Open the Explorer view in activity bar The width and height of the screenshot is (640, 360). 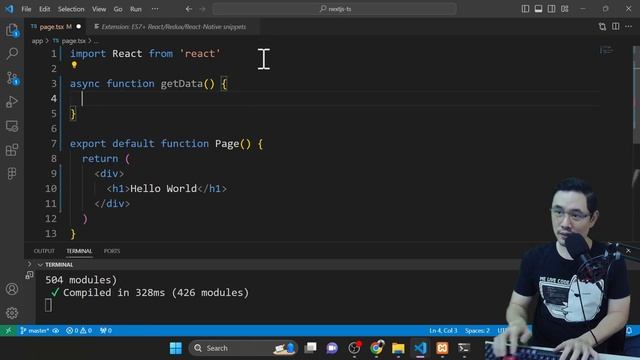click(12, 30)
